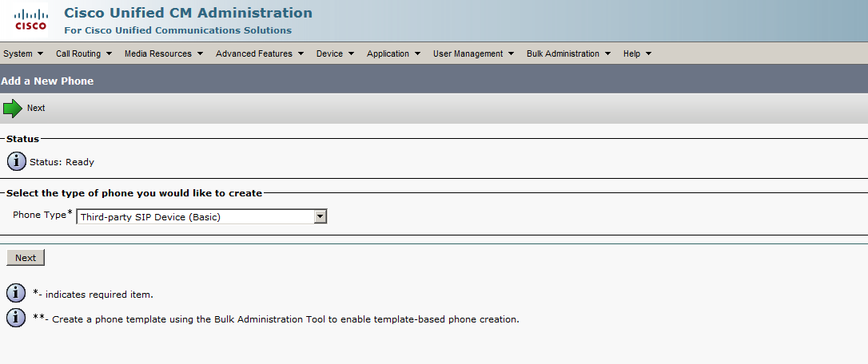Click the Bulk Administration Tool template note
The height and width of the screenshot is (364, 868).
point(276,319)
